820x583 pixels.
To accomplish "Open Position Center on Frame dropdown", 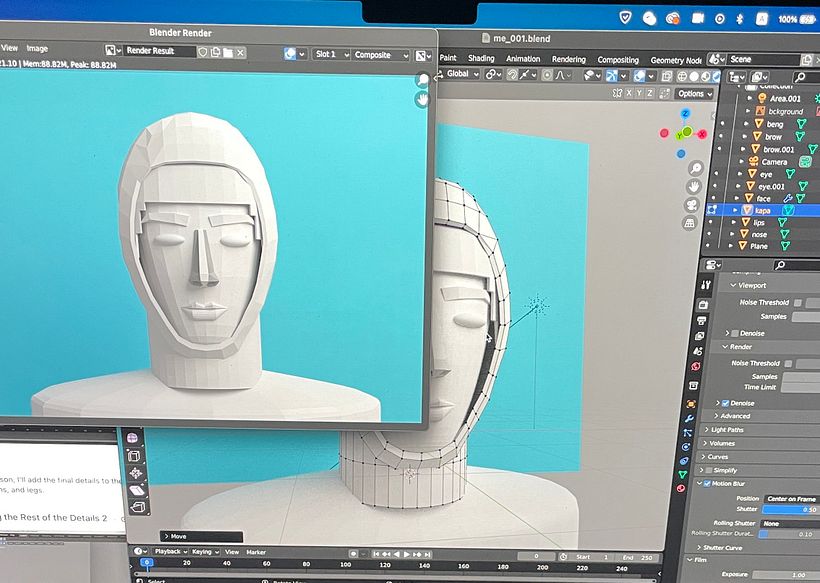I will (x=792, y=499).
